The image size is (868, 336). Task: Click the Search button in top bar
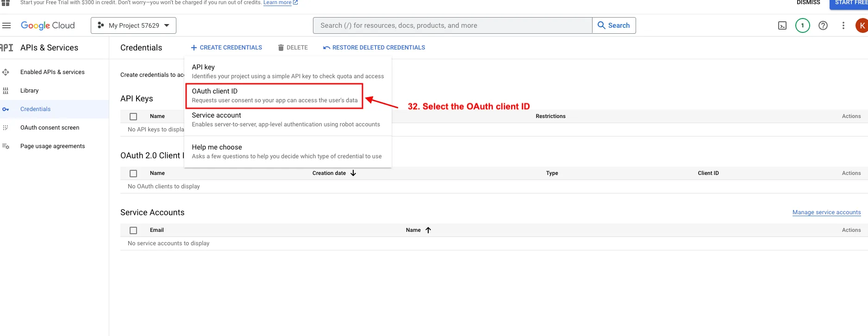click(x=614, y=25)
